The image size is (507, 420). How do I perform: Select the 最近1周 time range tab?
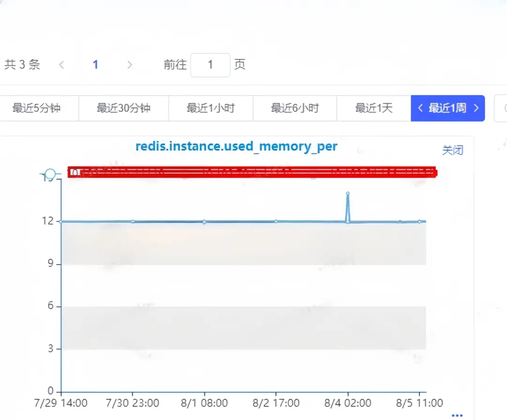tap(447, 108)
